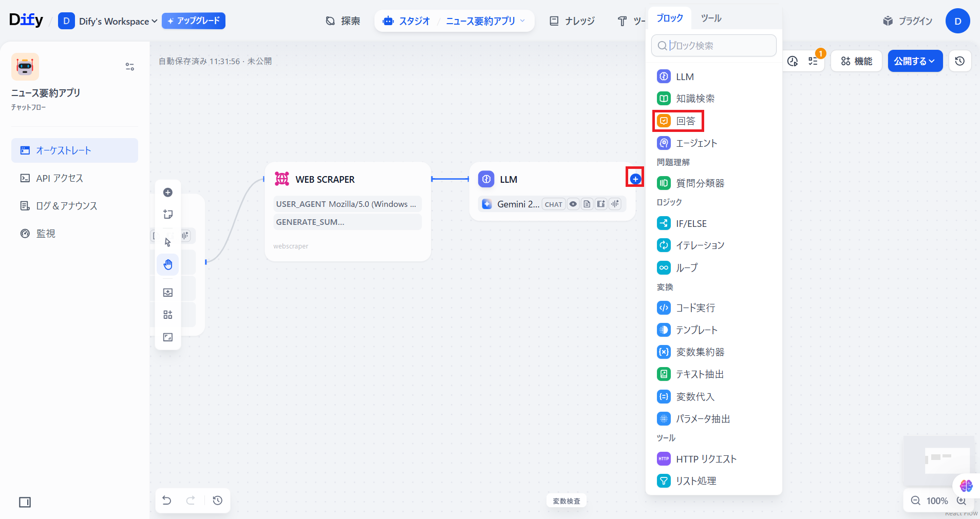980x519 pixels.
Task: Undo the last canvas action
Action: point(167,501)
